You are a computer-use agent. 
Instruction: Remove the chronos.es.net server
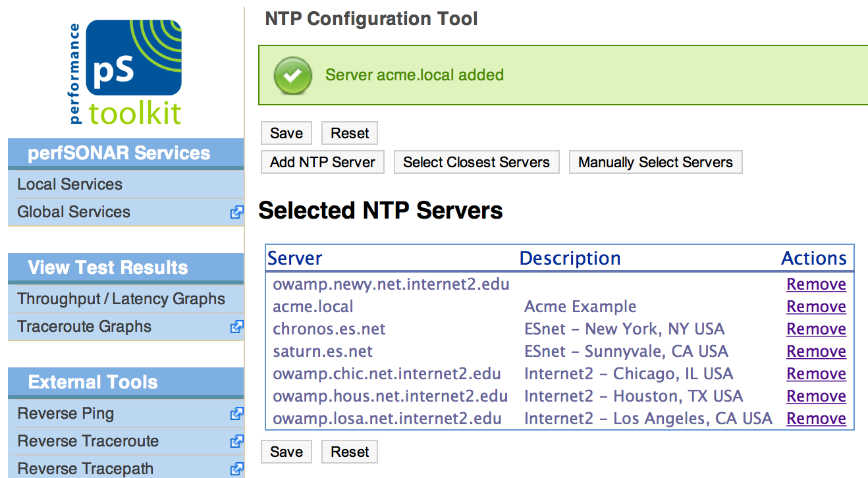816,329
